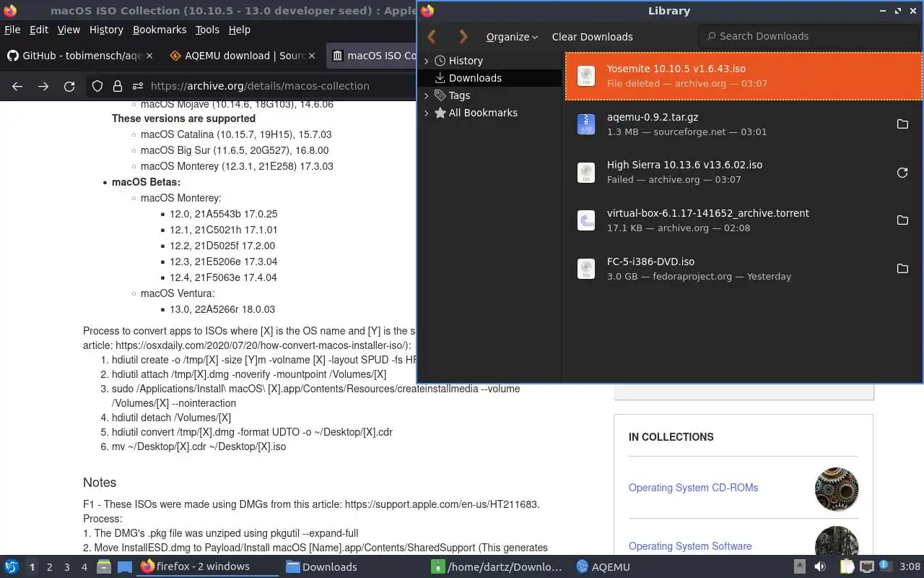Image resolution: width=924 pixels, height=578 pixels.
Task: Click archive icon of aqemu-0.9.2.tar.gz
Action: pyautogui.click(x=586, y=124)
